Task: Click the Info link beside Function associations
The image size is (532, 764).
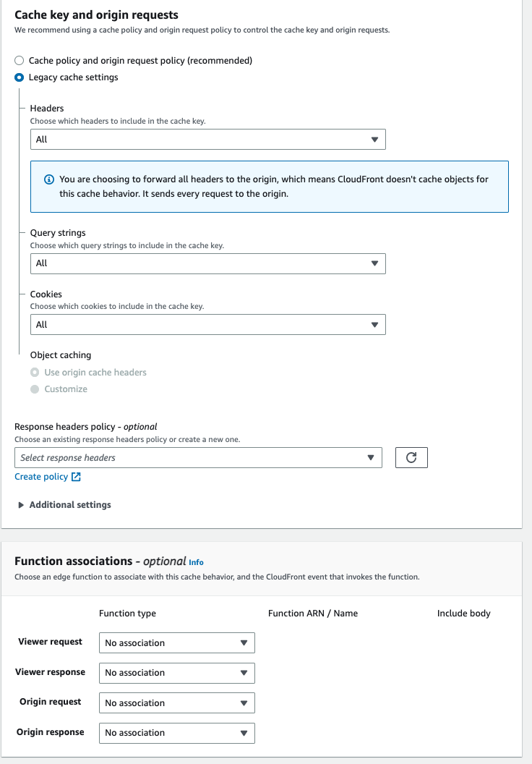Action: (195, 561)
